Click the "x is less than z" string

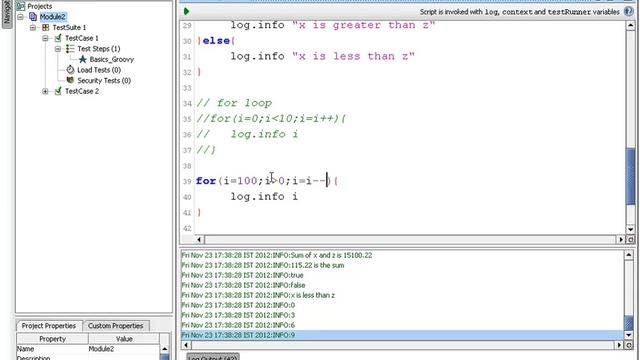tap(353, 56)
